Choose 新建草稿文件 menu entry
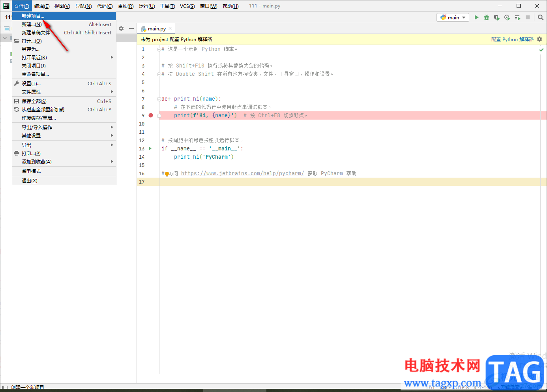This screenshot has width=547, height=392. click(64, 33)
